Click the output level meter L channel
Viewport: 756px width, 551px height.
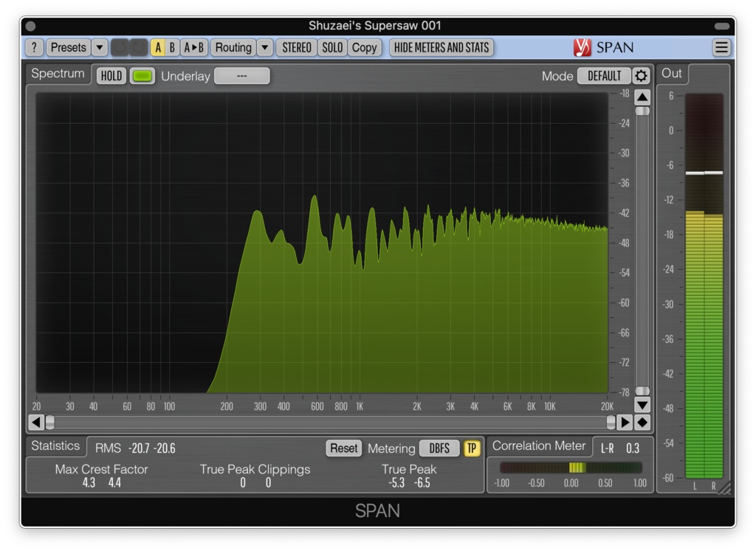tap(695, 286)
